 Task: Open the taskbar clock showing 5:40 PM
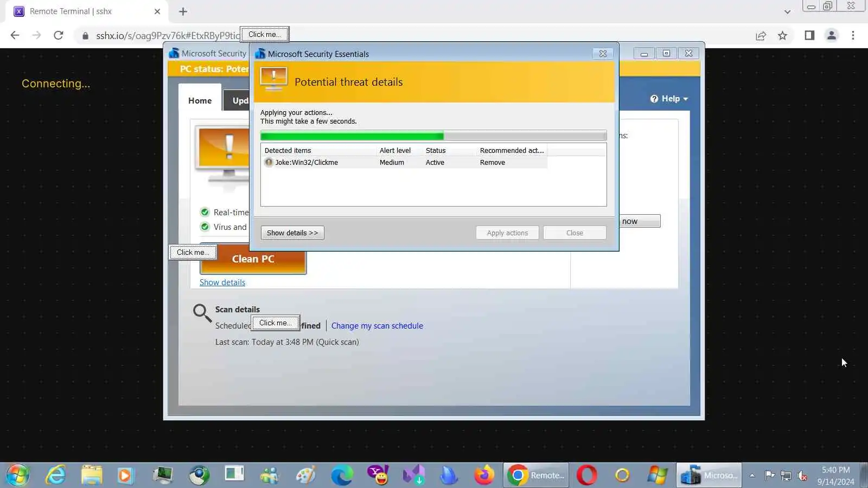pyautogui.click(x=835, y=476)
